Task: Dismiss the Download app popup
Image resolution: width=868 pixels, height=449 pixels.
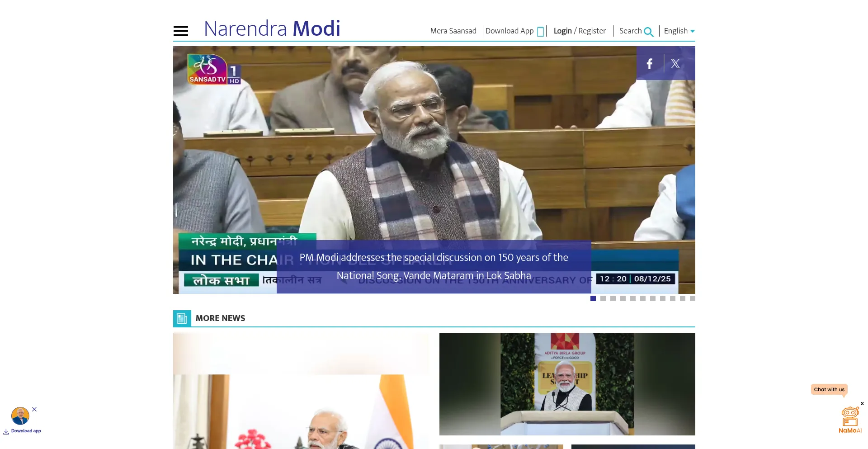Action: (34, 409)
